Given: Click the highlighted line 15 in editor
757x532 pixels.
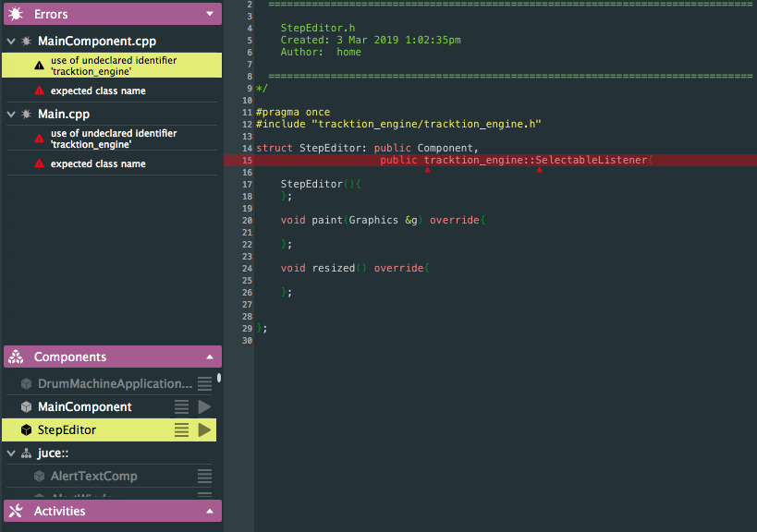Looking at the screenshot, I should (x=490, y=160).
